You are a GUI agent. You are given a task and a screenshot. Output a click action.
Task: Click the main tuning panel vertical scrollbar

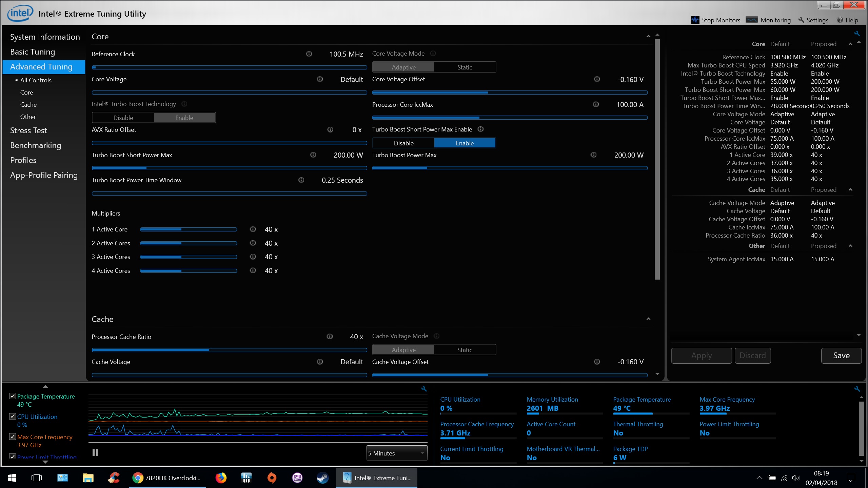657,159
